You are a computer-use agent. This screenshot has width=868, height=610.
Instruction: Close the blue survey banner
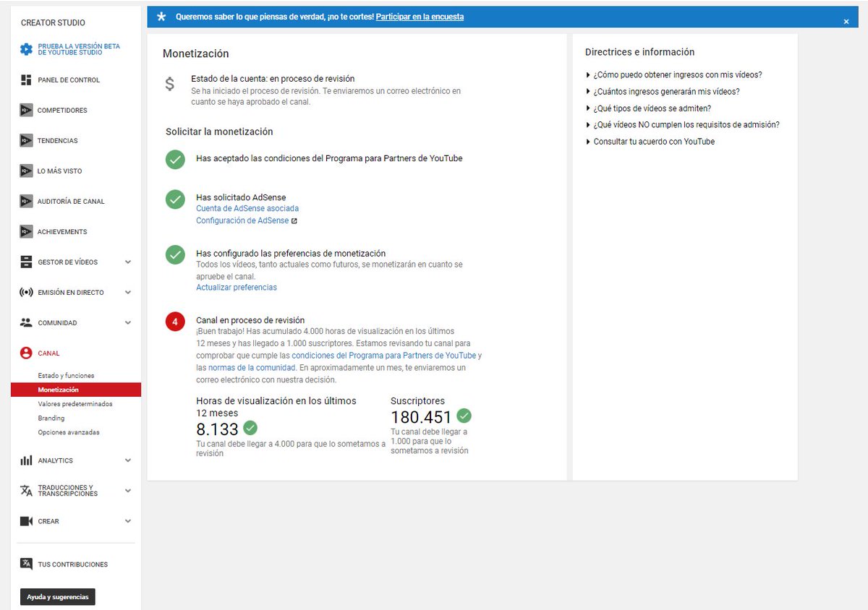click(x=846, y=22)
